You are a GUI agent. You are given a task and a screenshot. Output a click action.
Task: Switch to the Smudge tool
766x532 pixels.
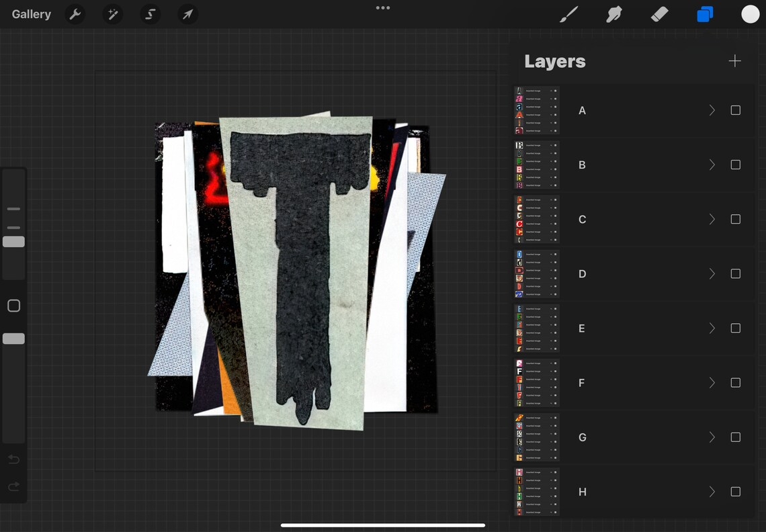pos(613,14)
